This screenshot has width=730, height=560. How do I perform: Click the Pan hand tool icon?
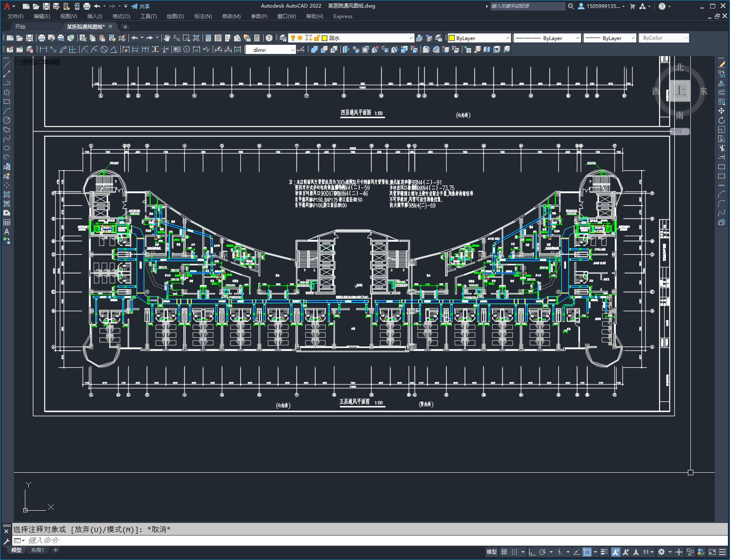tap(167, 38)
